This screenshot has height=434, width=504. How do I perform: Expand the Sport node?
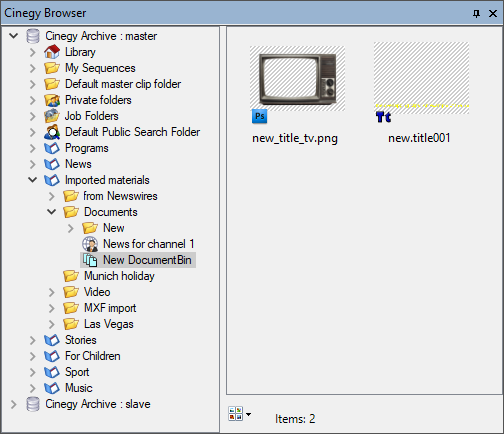(33, 372)
